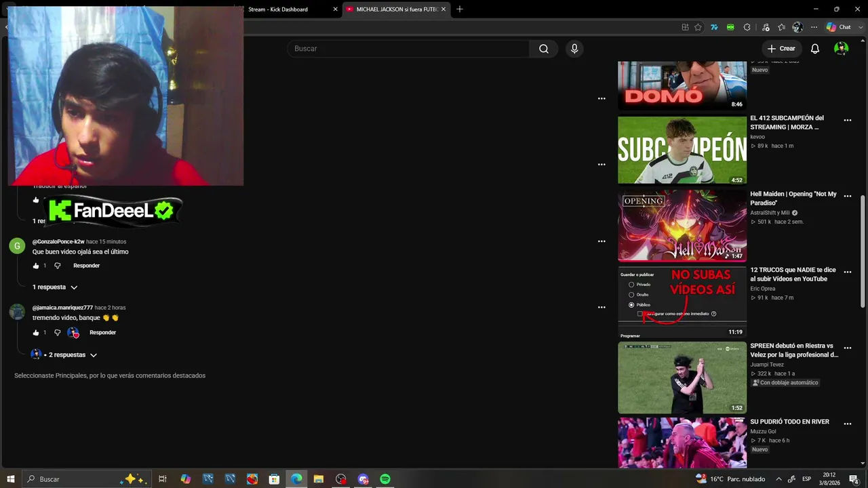Image resolution: width=868 pixels, height=488 pixels.
Task: Play the SUBCAMPEÓN video thumbnail
Action: click(682, 150)
